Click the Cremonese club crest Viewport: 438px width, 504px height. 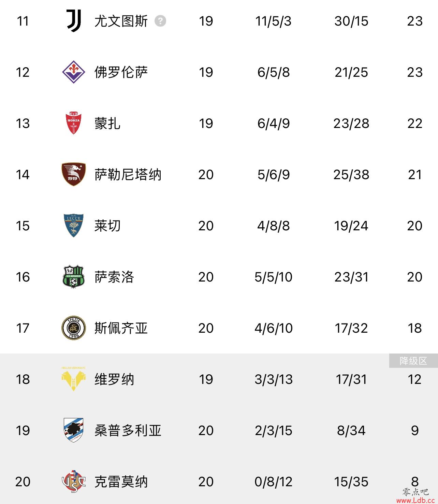tap(73, 481)
